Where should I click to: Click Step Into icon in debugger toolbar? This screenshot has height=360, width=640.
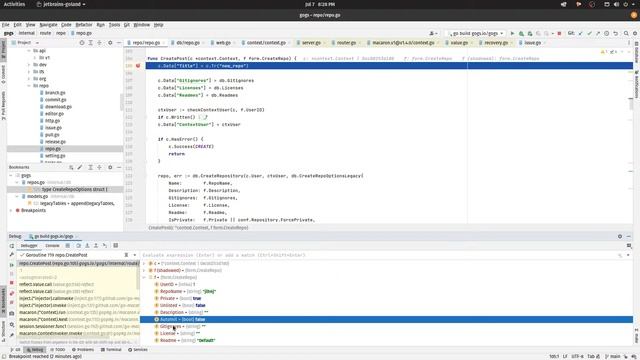(87, 246)
